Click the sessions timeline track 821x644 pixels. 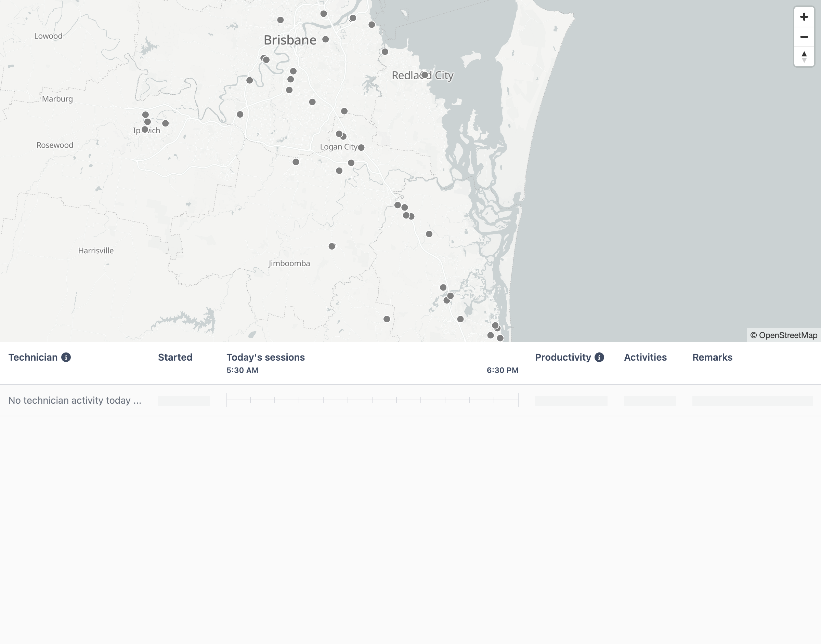373,400
